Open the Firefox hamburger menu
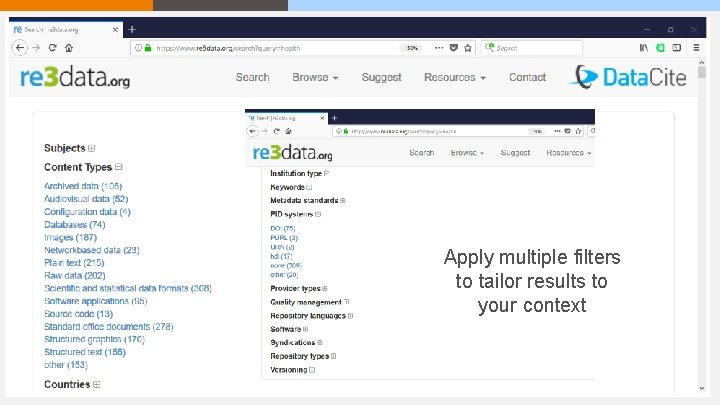 tap(697, 48)
